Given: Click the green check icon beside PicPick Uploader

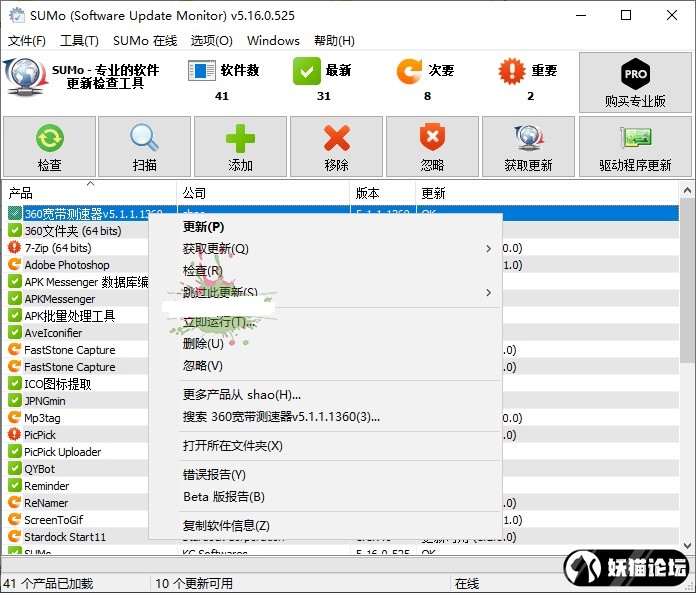Looking at the screenshot, I should pyautogui.click(x=15, y=451).
